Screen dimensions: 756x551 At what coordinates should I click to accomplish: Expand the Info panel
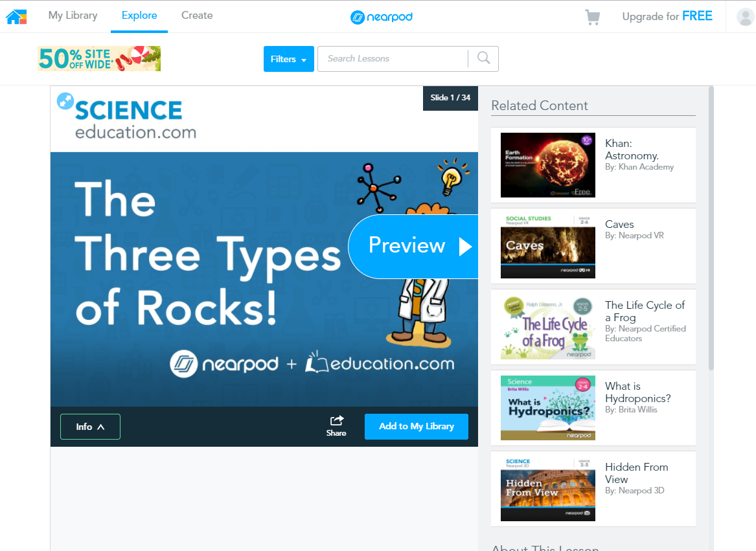click(x=90, y=427)
